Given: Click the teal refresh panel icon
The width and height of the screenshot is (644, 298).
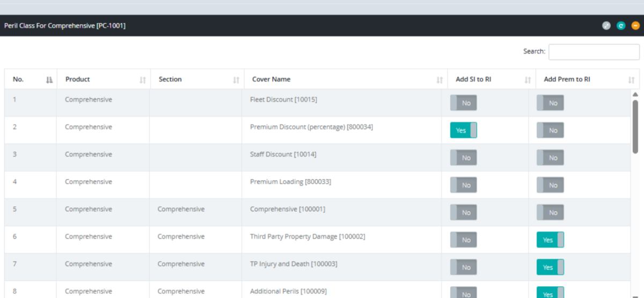Looking at the screenshot, I should pos(621,25).
